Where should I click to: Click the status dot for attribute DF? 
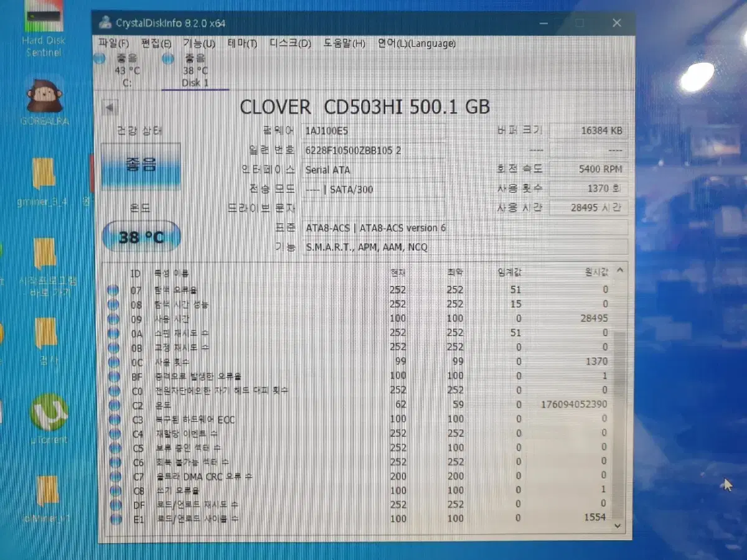(115, 505)
